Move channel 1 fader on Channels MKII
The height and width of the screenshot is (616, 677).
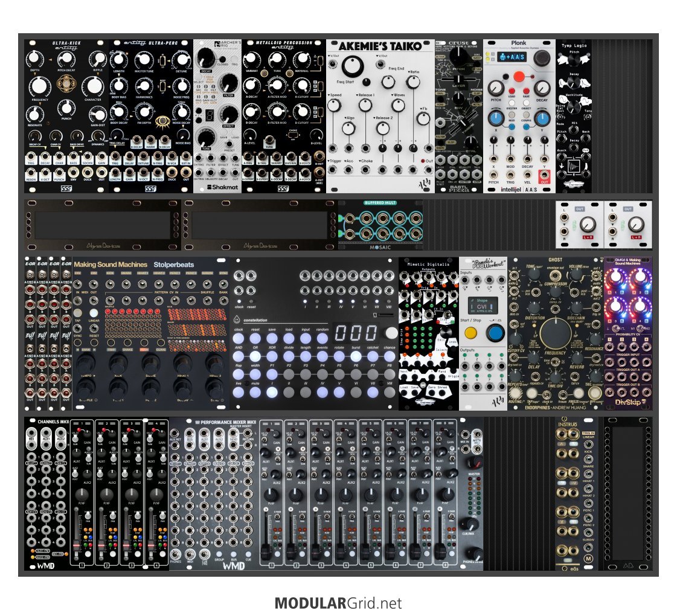click(x=77, y=545)
